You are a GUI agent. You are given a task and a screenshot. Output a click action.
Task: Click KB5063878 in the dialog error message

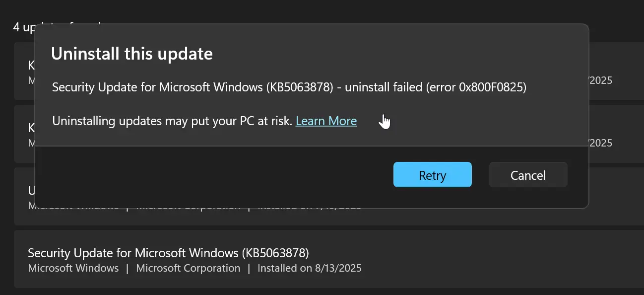[300, 87]
